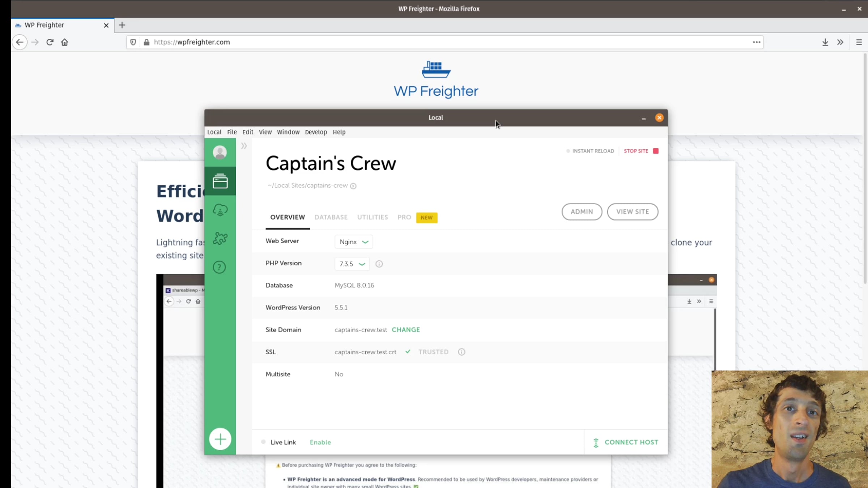Image resolution: width=868 pixels, height=488 pixels.
Task: Click the WP Freighter ship logo
Action: coord(436,69)
